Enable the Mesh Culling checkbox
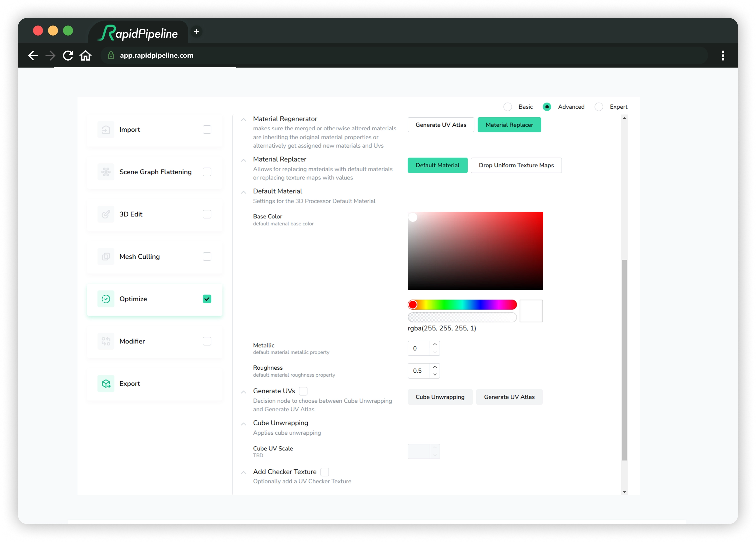 click(207, 257)
